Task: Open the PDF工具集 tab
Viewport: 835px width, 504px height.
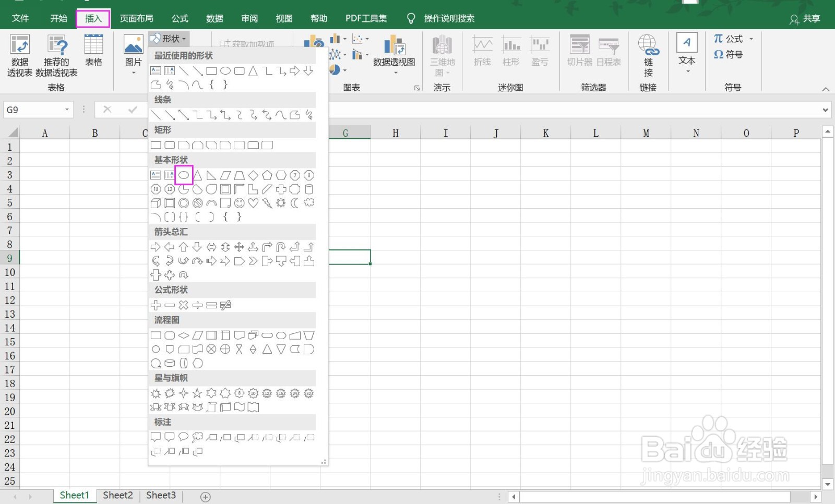Action: pos(366,18)
